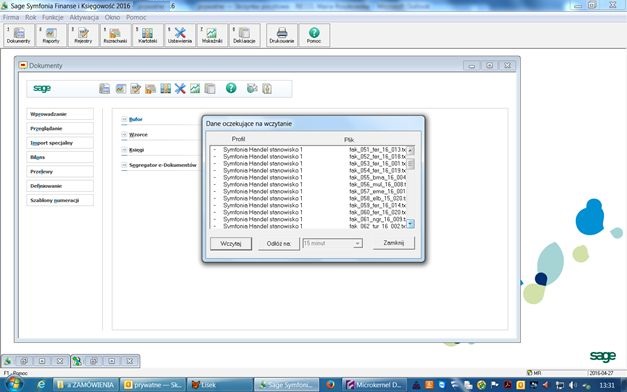Screen dimensions: 627x392
Task: Open the Pomoc menu in menu bar
Action: coord(136,17)
